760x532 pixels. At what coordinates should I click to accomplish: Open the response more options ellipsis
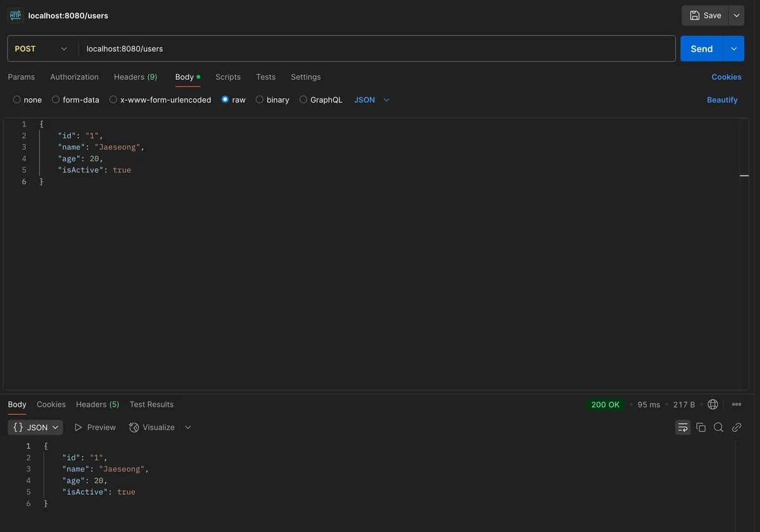(737, 404)
